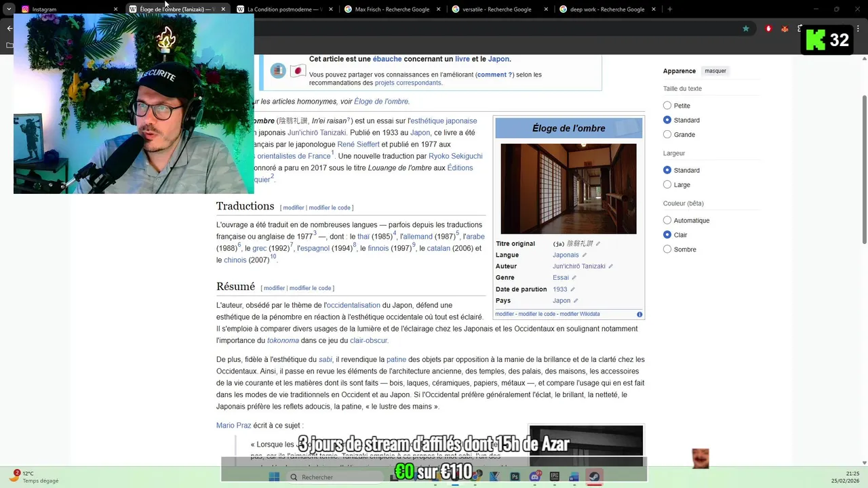Select Standard text size

(667, 120)
